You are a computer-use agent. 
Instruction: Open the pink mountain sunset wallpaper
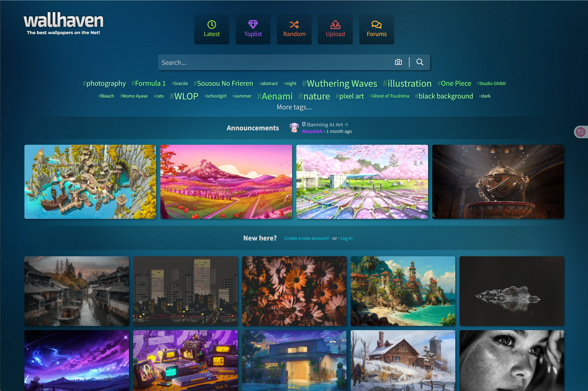pyautogui.click(x=226, y=182)
